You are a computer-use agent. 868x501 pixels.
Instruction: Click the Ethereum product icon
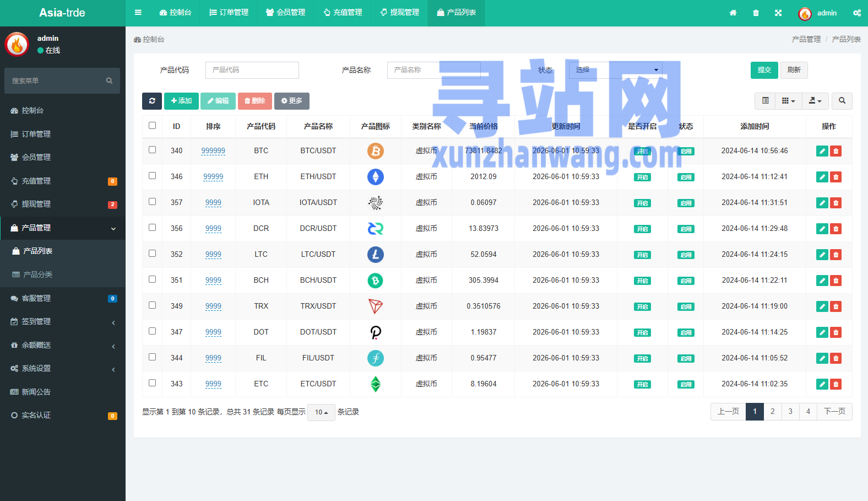pyautogui.click(x=376, y=177)
